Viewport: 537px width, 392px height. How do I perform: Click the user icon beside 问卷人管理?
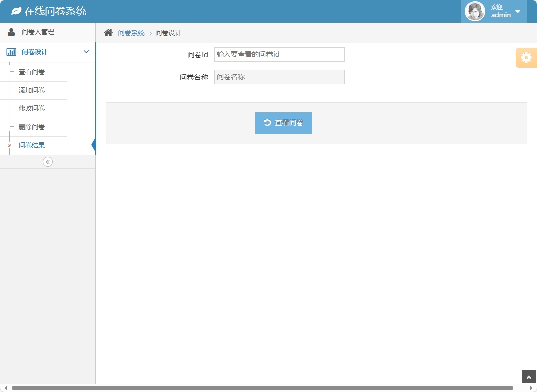pyautogui.click(x=11, y=31)
